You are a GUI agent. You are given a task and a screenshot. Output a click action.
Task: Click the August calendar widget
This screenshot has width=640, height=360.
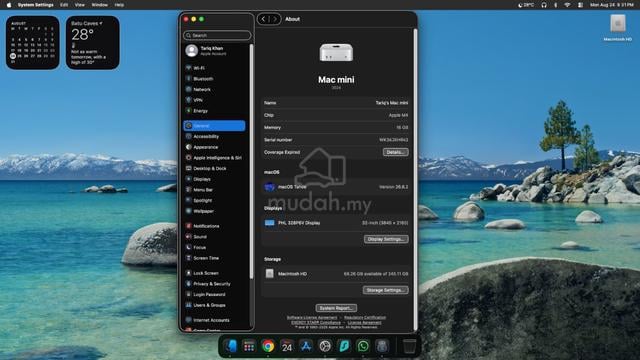click(33, 42)
